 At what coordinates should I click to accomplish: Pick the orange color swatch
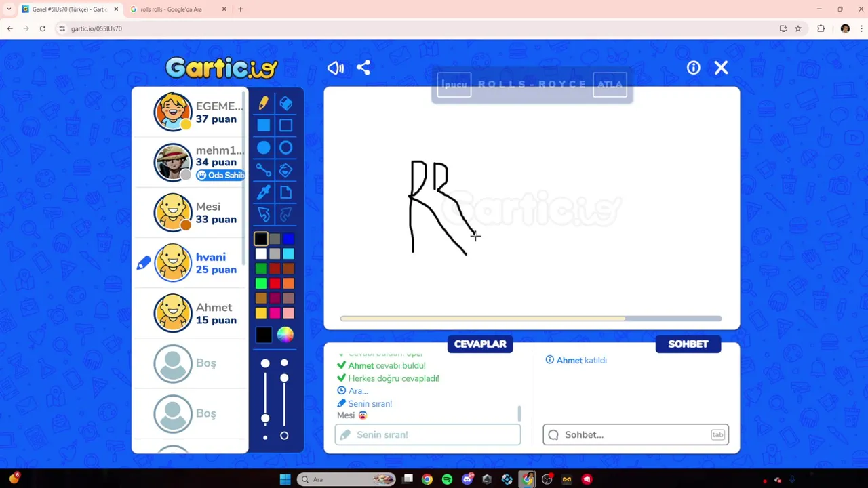coord(288,283)
